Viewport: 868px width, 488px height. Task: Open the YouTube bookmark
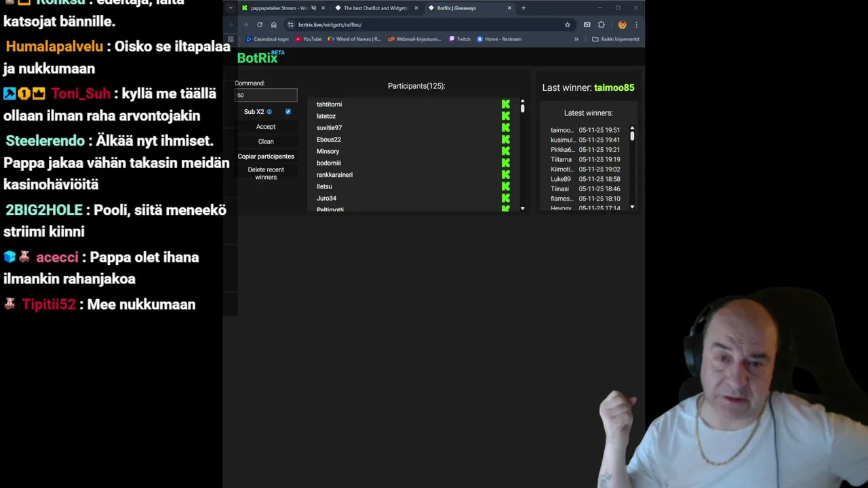(309, 39)
